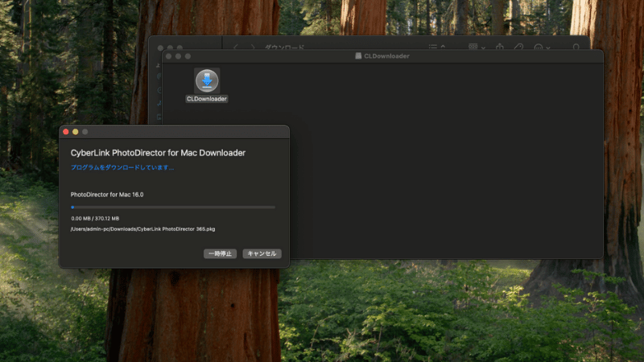644x362 pixels.
Task: Open the list view switcher in Finder toolbar
Action: click(x=436, y=47)
